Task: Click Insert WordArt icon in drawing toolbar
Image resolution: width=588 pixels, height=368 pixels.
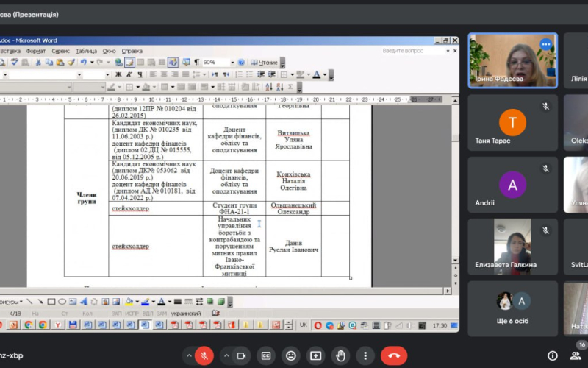Action: click(84, 302)
